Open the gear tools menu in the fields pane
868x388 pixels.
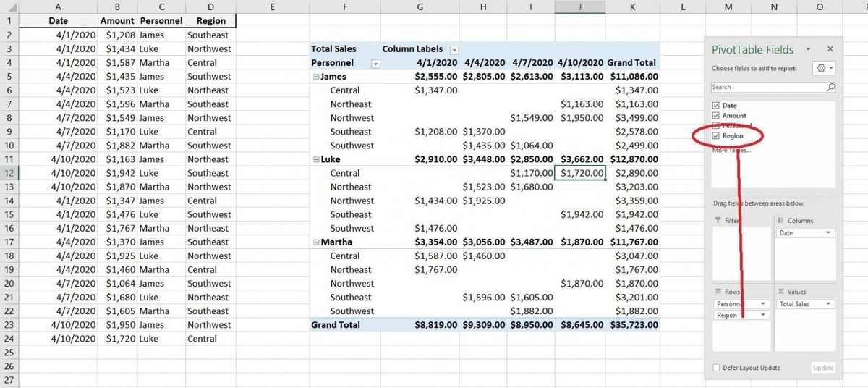824,68
